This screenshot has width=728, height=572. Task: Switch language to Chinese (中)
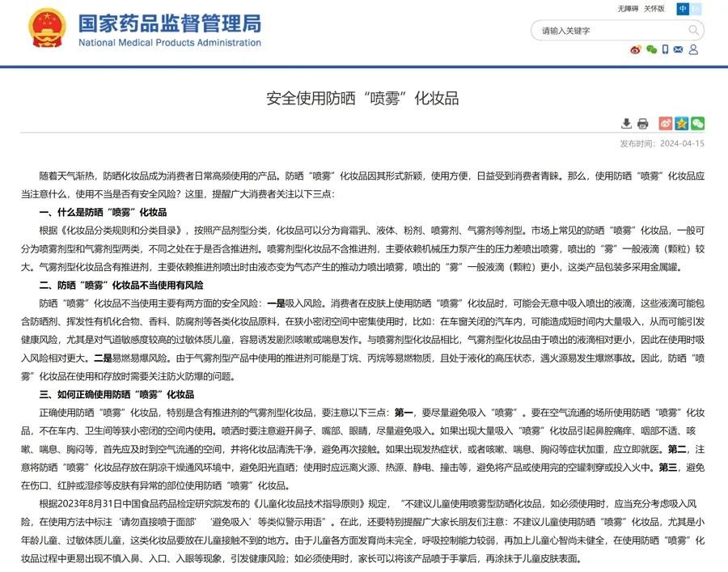coord(684,9)
